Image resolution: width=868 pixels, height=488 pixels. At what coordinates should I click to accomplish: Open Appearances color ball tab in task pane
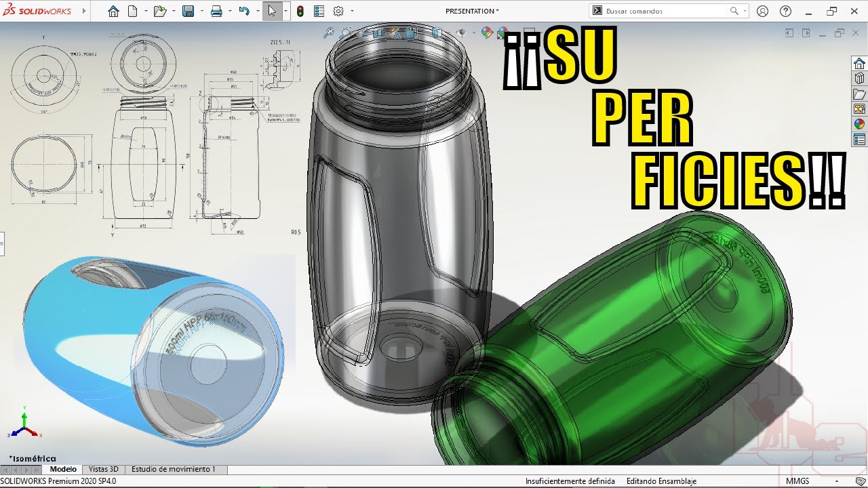tap(859, 123)
